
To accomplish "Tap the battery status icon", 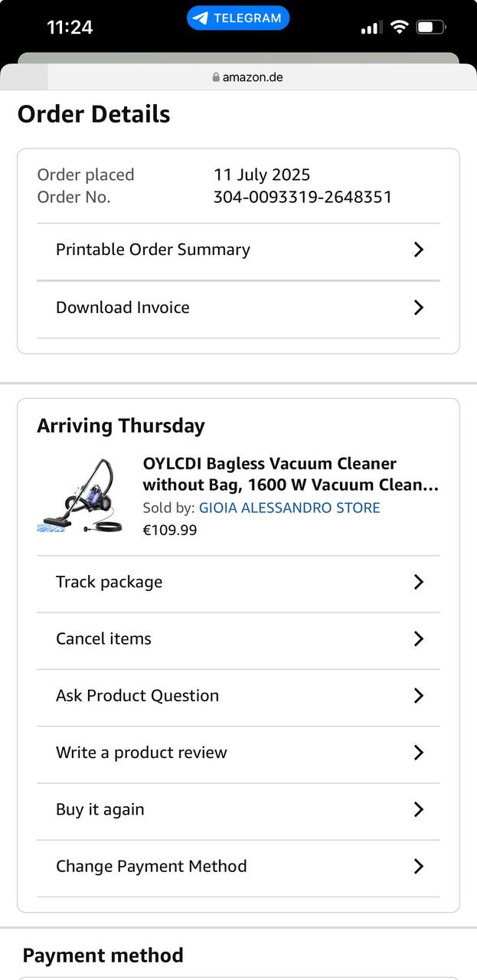I will [x=431, y=27].
